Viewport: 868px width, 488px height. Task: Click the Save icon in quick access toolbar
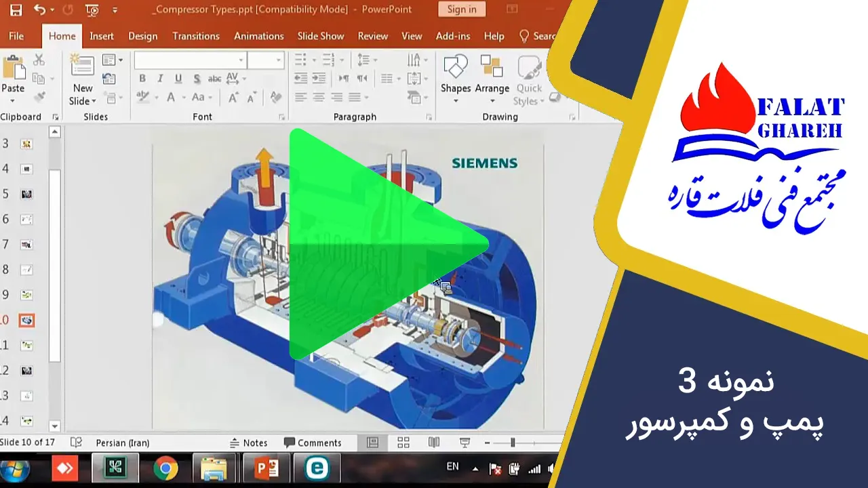tap(15, 9)
